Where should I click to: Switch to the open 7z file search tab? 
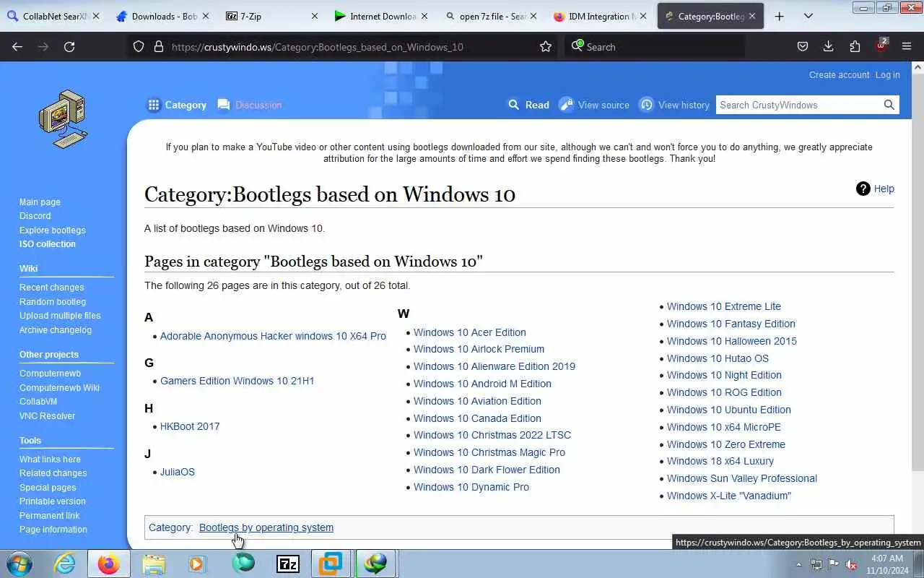coord(491,16)
